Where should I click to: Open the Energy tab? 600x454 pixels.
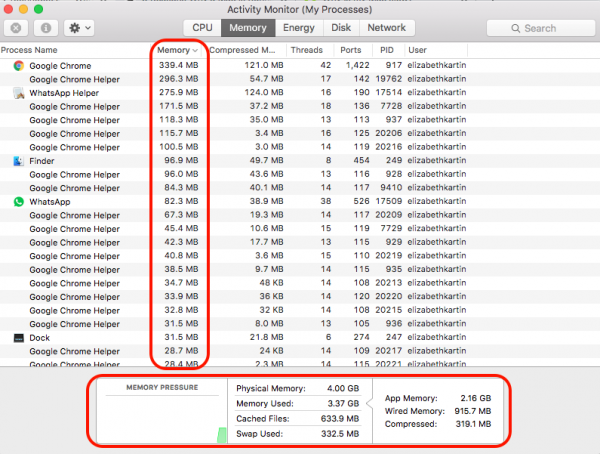pyautogui.click(x=299, y=28)
